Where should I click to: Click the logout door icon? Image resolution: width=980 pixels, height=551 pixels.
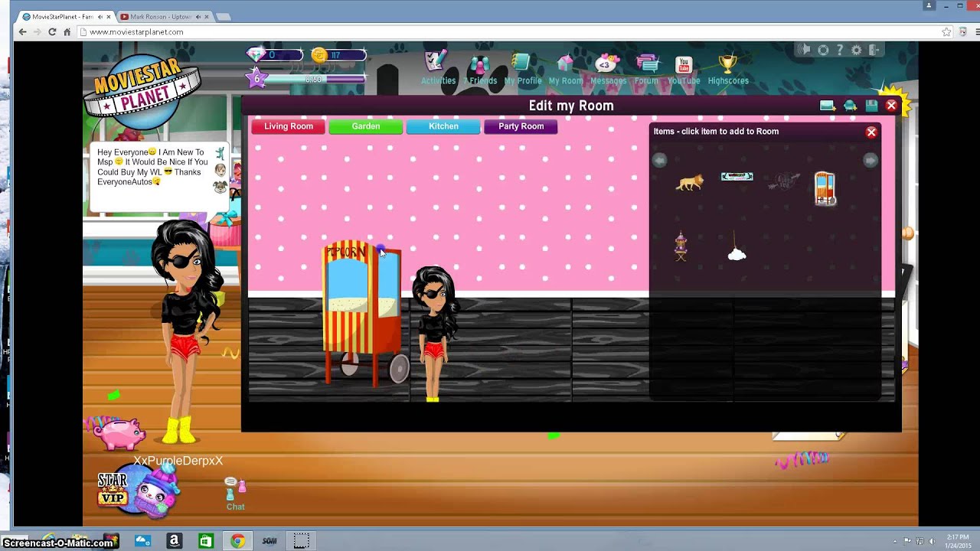pos(874,50)
